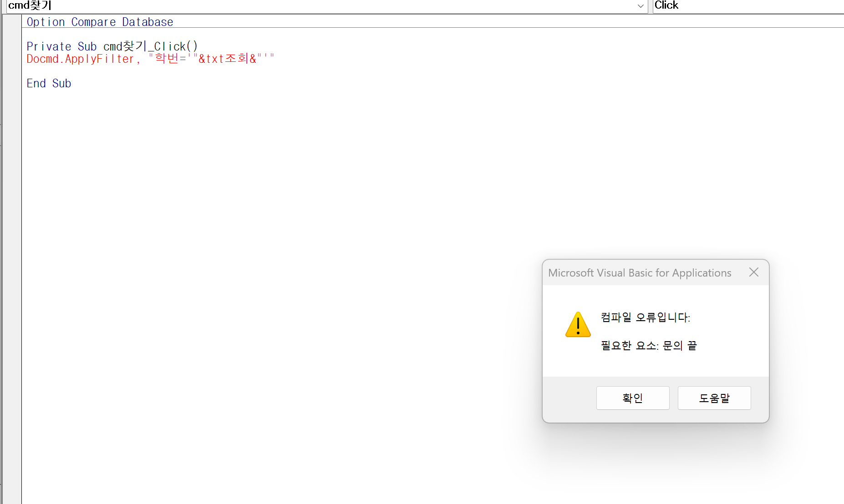The height and width of the screenshot is (504, 844).
Task: Click the yellow warning icon in dialog
Action: click(578, 324)
